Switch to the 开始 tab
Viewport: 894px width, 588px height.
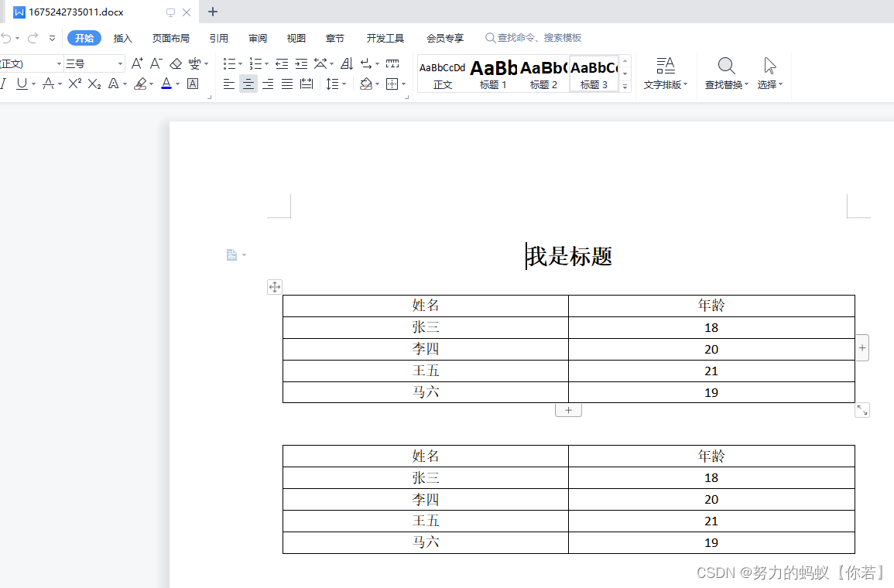pyautogui.click(x=84, y=38)
